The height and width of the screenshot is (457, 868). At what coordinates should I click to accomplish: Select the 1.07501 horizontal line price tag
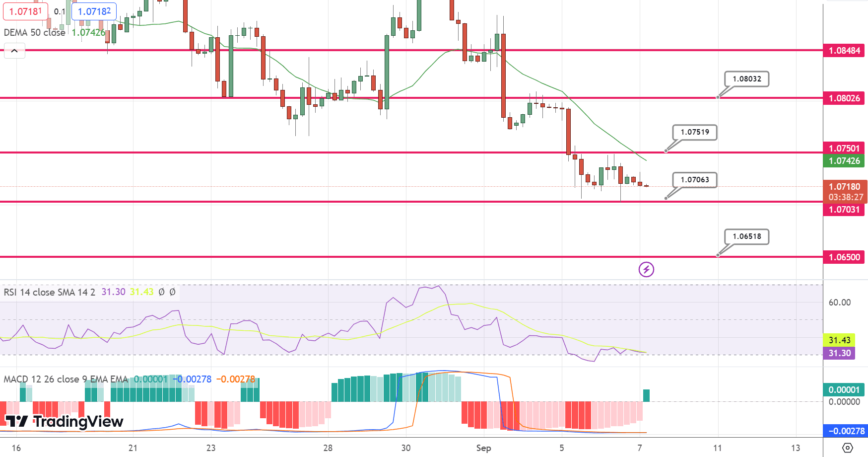coord(844,148)
